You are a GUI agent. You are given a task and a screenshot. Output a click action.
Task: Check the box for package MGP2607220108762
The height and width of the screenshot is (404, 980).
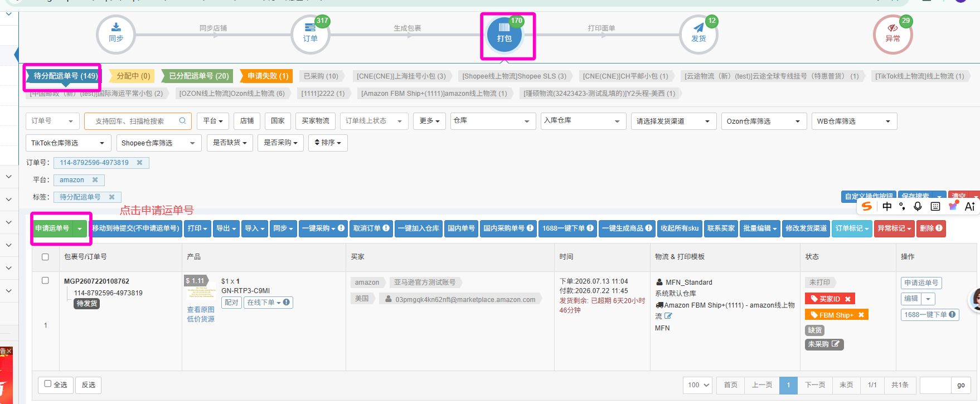tap(45, 280)
